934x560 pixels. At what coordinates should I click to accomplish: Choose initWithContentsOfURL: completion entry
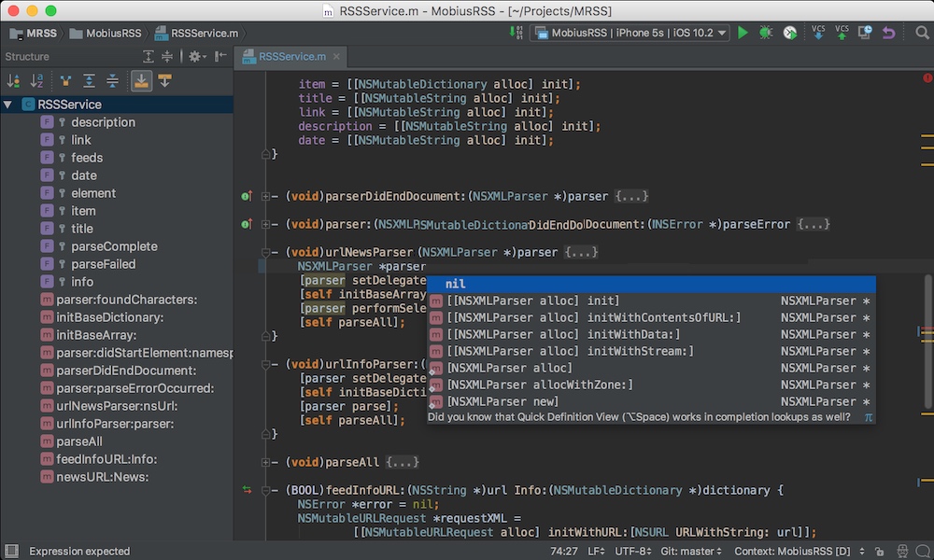coord(651,317)
